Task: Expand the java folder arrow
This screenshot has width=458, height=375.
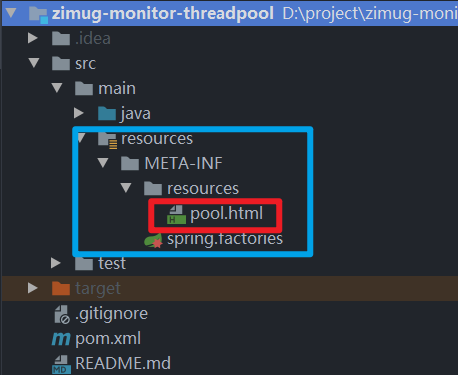Action: coord(79,113)
